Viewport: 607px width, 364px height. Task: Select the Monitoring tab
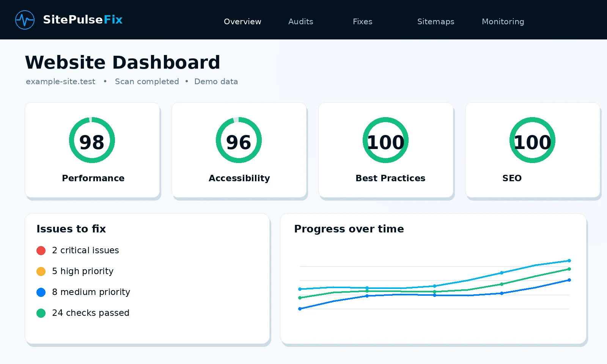click(x=503, y=22)
